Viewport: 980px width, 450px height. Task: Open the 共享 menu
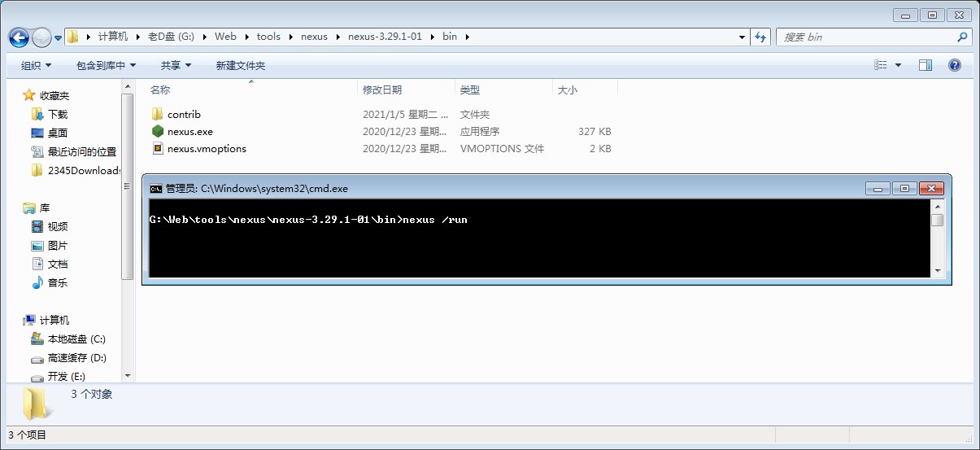tap(176, 65)
